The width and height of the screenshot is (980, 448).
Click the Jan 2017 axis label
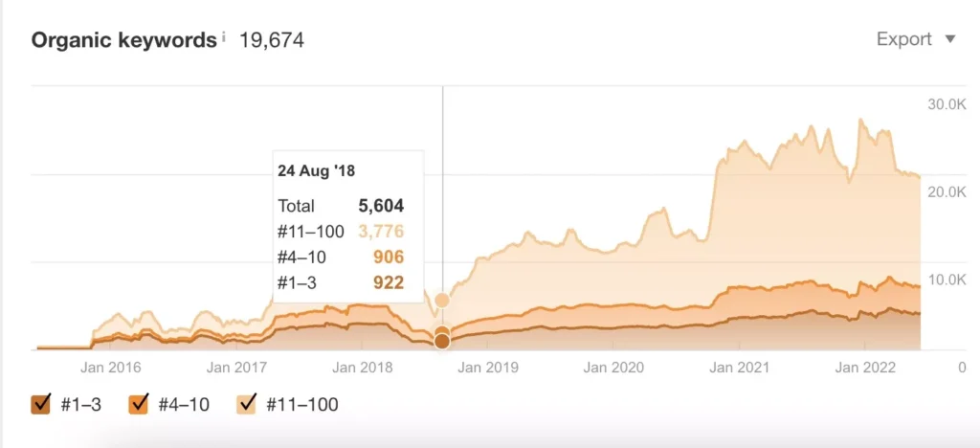coord(236,367)
